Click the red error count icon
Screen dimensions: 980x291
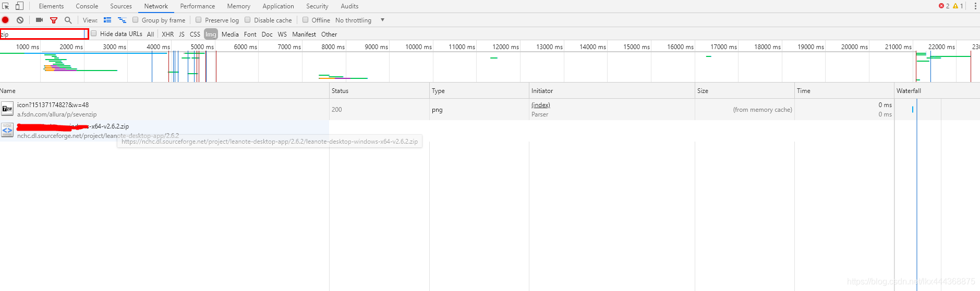click(941, 6)
